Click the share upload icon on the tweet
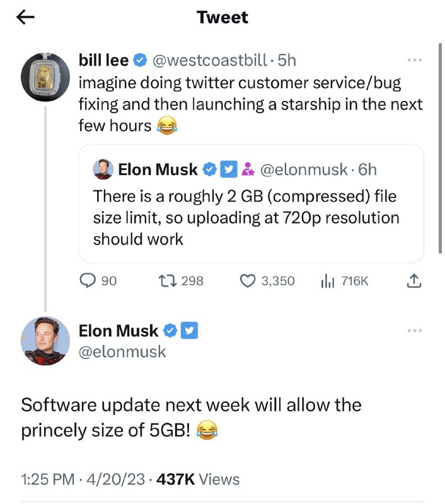 [415, 281]
